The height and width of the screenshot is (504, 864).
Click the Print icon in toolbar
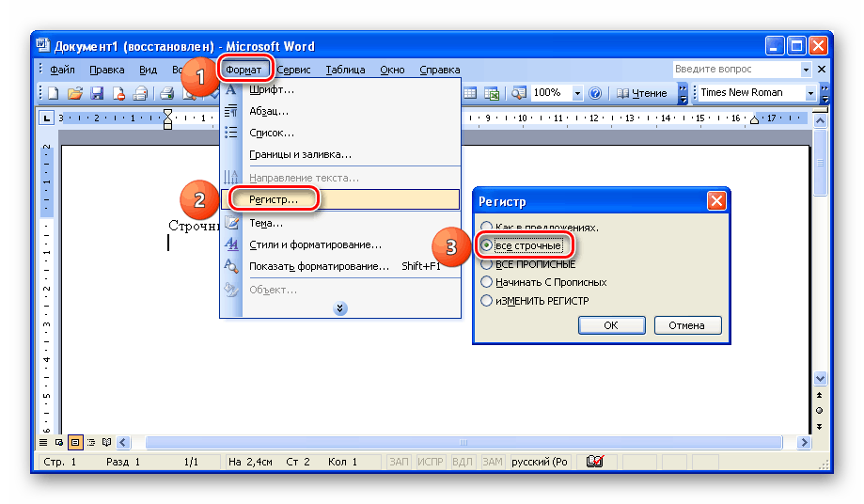[166, 93]
